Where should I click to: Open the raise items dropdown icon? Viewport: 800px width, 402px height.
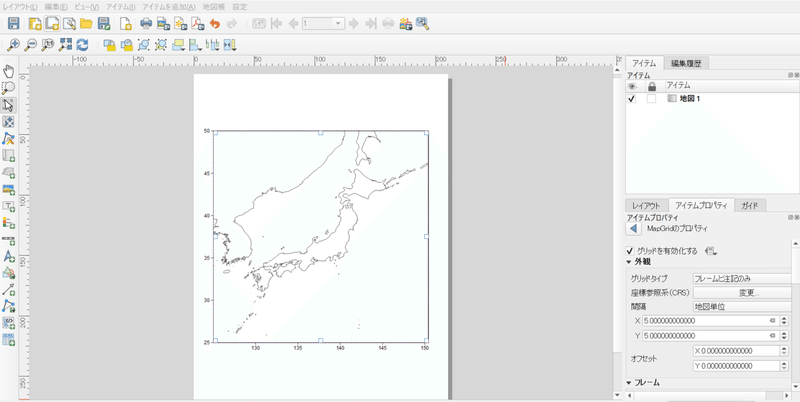point(179,45)
